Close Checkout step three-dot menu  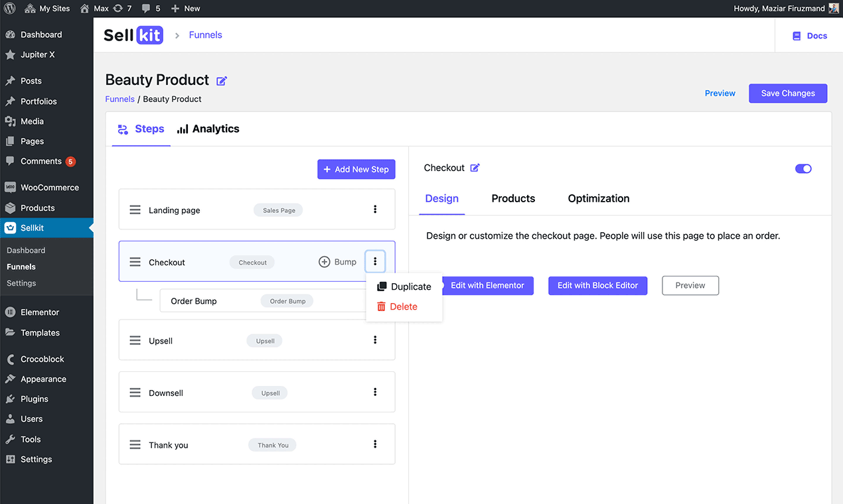pos(375,261)
